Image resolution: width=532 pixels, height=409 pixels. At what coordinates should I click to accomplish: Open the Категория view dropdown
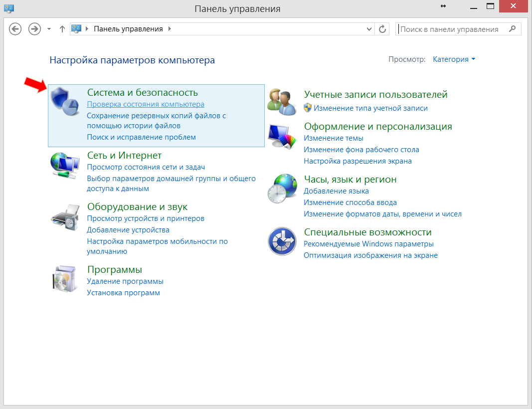[x=454, y=59]
